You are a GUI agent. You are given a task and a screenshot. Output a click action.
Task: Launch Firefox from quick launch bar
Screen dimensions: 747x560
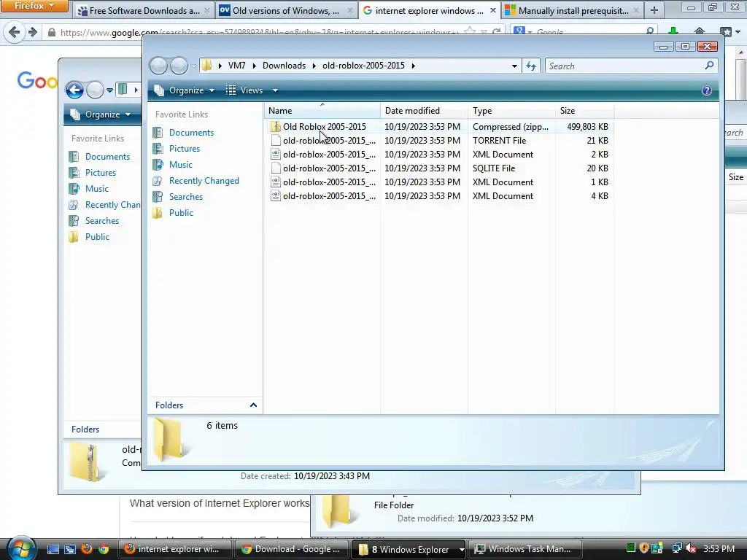point(86,549)
